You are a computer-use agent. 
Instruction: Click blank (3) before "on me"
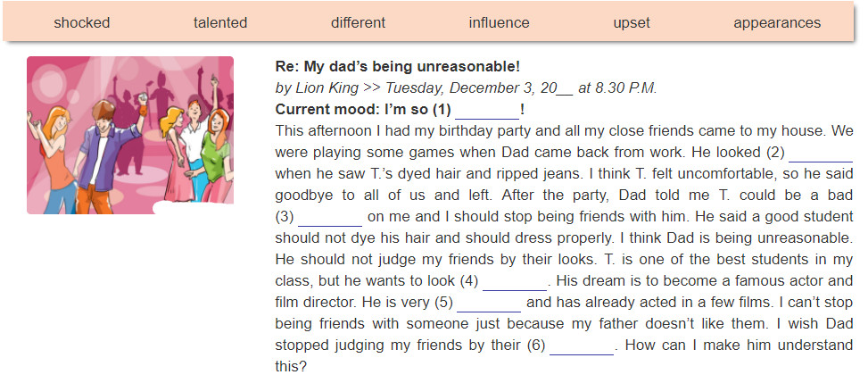330,217
